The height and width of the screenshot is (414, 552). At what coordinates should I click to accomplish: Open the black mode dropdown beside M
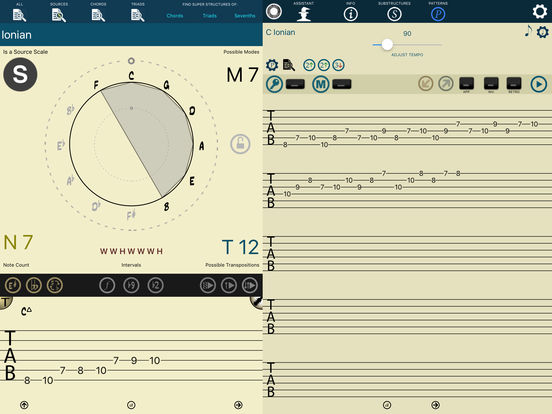(342, 84)
